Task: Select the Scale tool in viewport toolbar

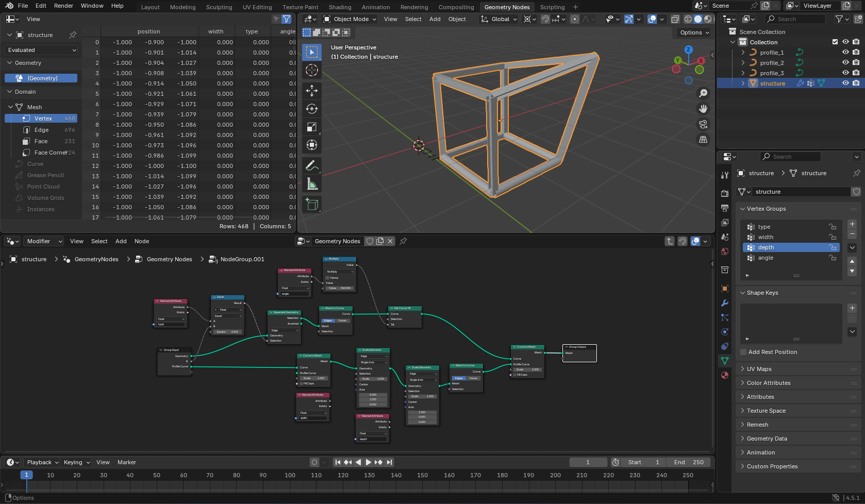Action: (312, 127)
